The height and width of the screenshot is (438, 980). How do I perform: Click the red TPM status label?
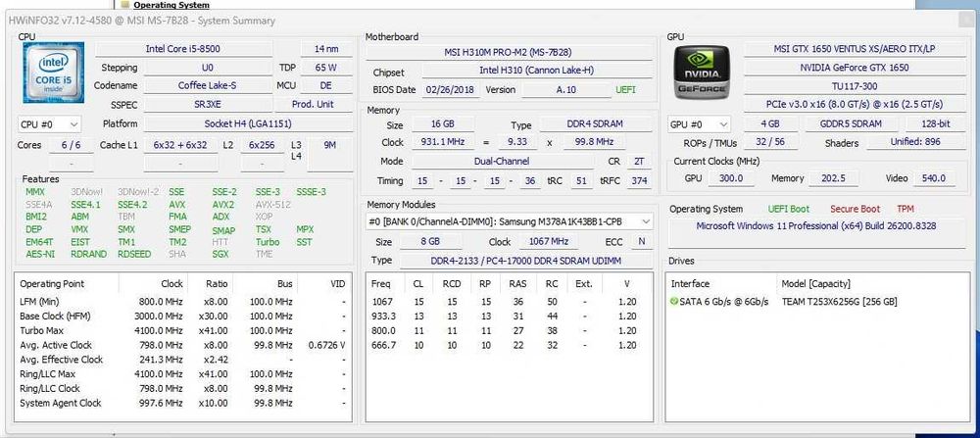(x=905, y=209)
